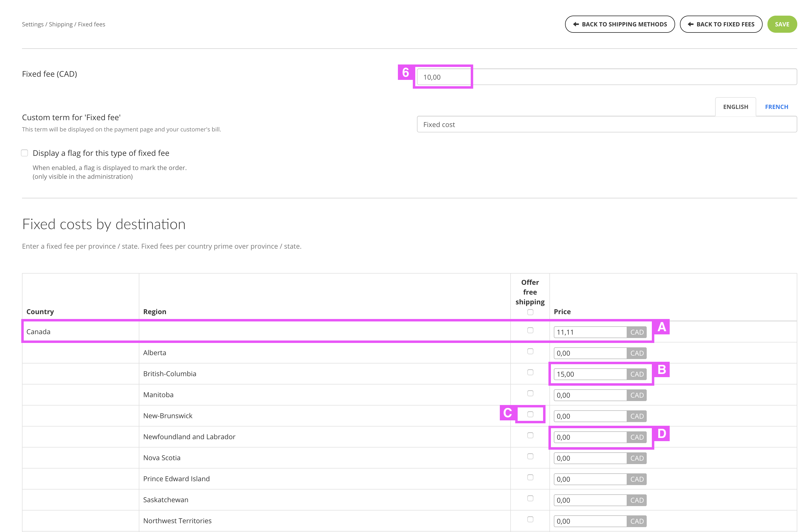
Task: Check free shipping for New-Brunswick
Action: [530, 414]
